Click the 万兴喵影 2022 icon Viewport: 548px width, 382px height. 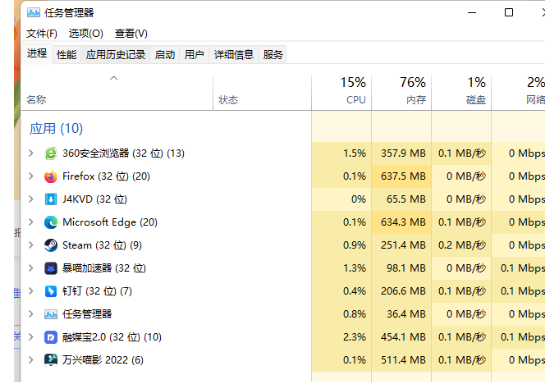pos(51,360)
